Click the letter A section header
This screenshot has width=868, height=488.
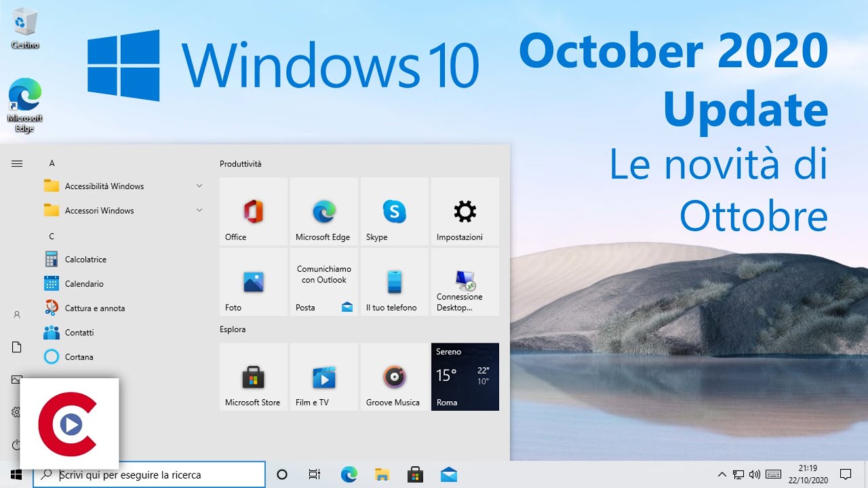click(52, 163)
